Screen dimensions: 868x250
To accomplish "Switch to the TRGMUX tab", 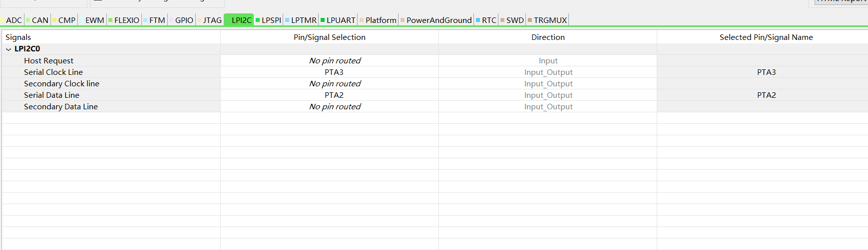I will click(x=547, y=20).
